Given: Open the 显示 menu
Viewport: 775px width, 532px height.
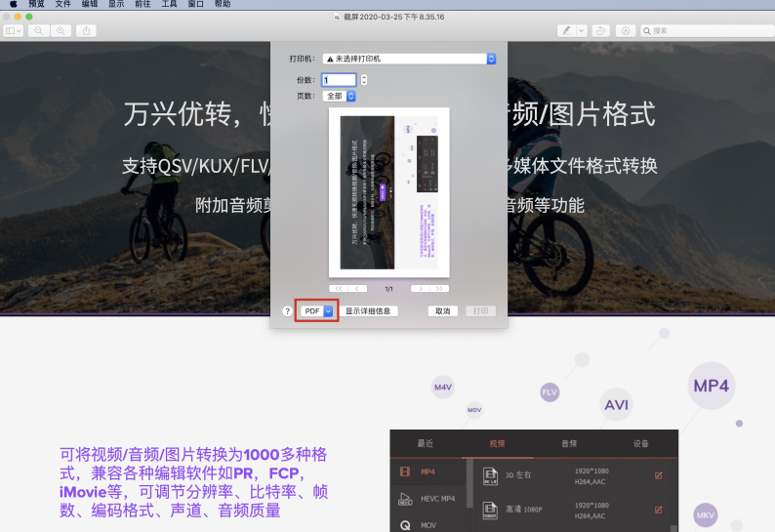Looking at the screenshot, I should point(116,4).
